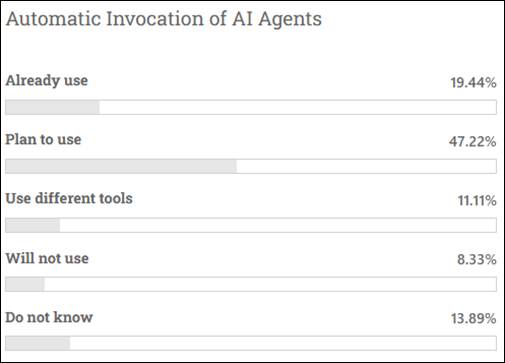Click the Will not use progress bar
Viewport: 505px width, 363px height.
pos(251,284)
